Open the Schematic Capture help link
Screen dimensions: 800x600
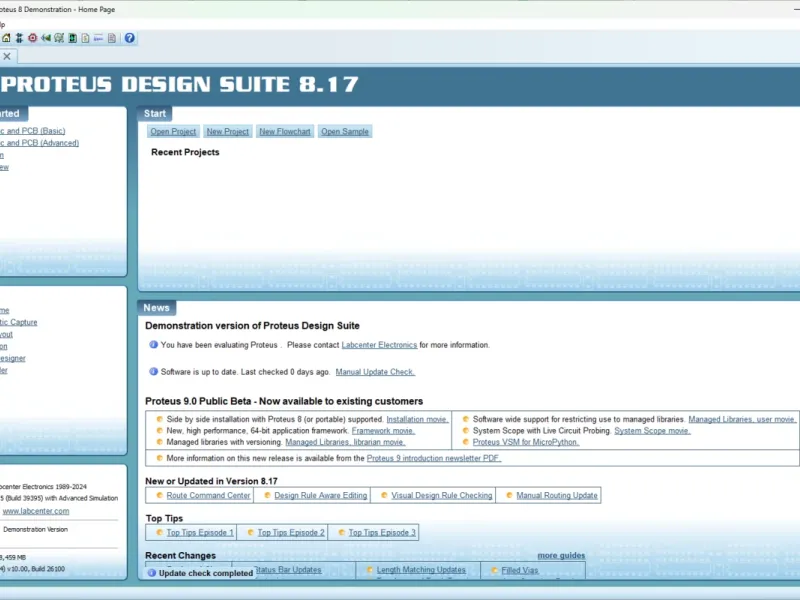(x=18, y=322)
